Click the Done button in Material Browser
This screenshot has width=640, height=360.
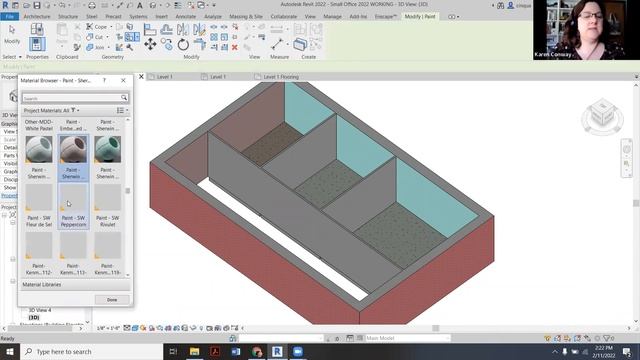click(x=112, y=300)
